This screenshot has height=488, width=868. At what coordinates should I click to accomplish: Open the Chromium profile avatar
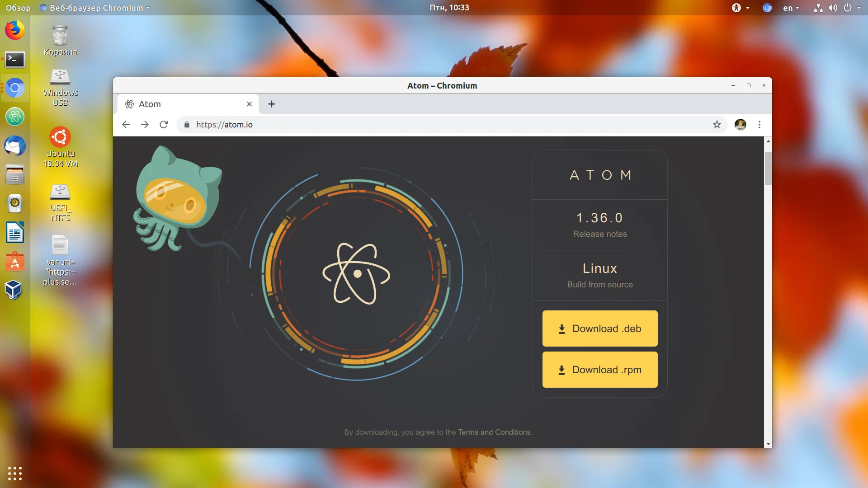(x=741, y=124)
